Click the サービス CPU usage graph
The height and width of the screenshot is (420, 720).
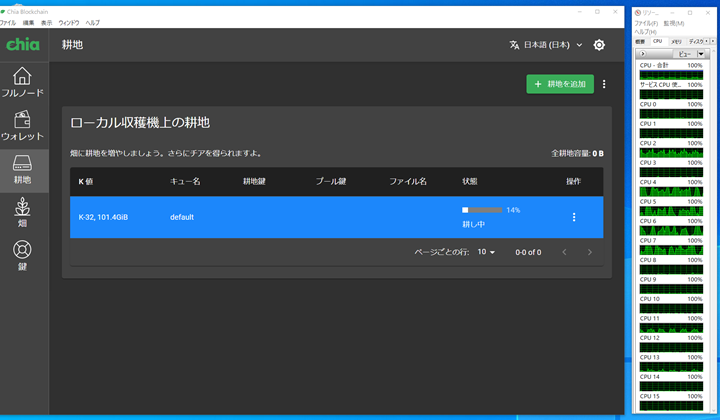tap(671, 95)
